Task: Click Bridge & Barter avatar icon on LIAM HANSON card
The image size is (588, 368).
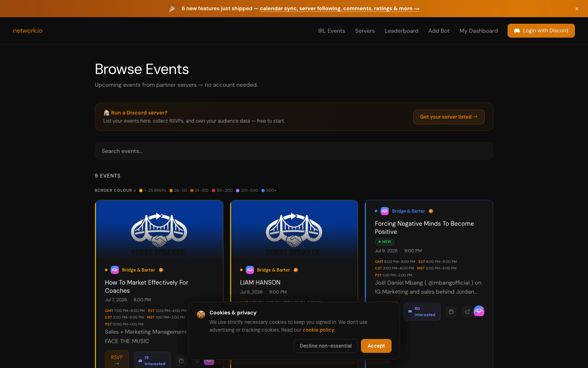Action: (250, 270)
